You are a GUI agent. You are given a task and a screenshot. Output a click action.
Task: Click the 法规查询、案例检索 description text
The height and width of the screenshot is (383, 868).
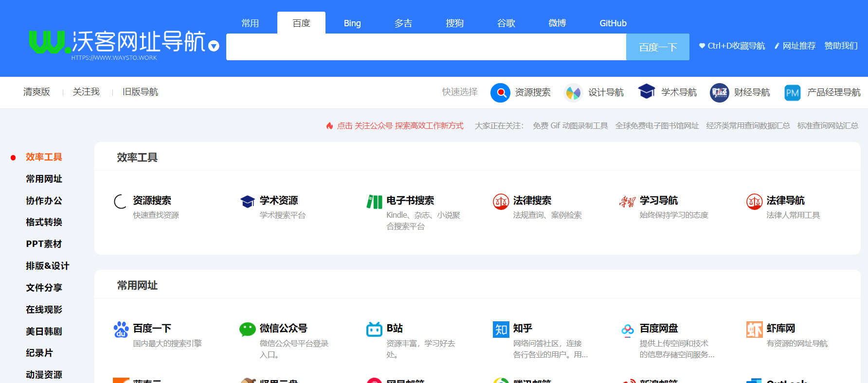point(547,215)
